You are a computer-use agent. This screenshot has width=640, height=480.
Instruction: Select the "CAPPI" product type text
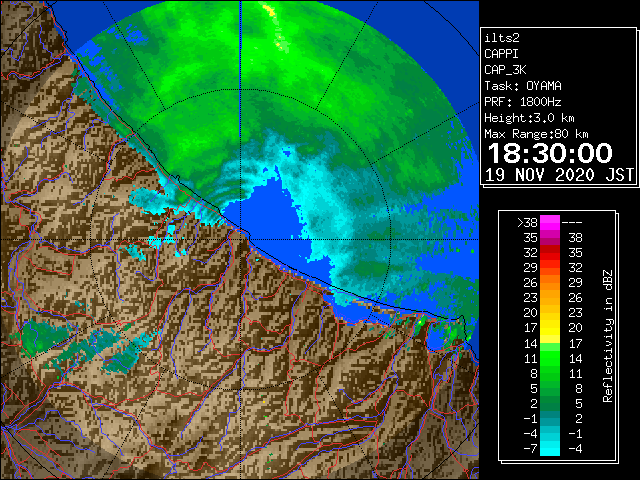click(501, 54)
